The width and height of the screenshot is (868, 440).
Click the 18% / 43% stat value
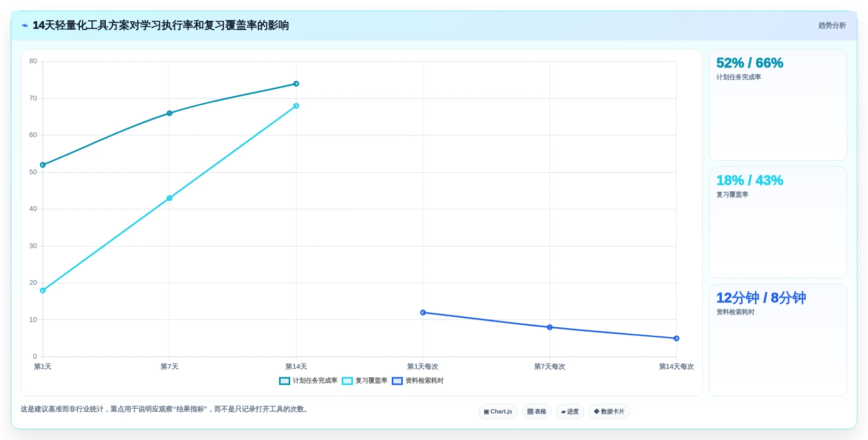tap(749, 181)
